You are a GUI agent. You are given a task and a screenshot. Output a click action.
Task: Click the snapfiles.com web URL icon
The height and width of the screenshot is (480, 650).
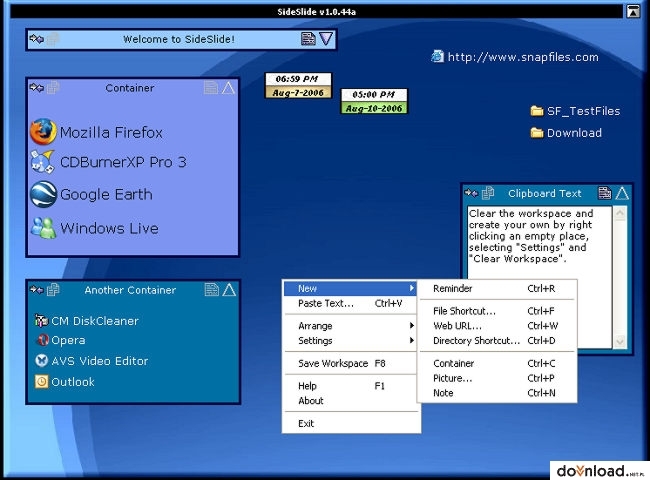(437, 56)
